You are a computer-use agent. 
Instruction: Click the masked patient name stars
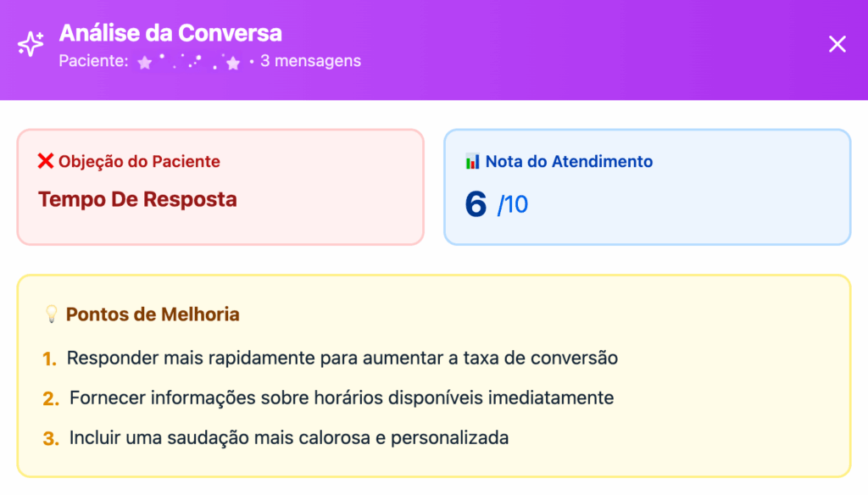pos(189,61)
